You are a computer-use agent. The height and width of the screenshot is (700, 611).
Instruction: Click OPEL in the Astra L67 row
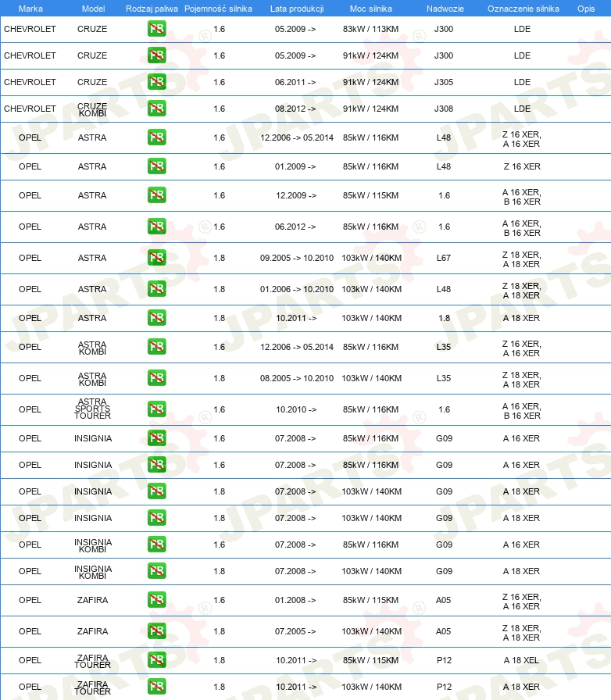click(x=30, y=258)
